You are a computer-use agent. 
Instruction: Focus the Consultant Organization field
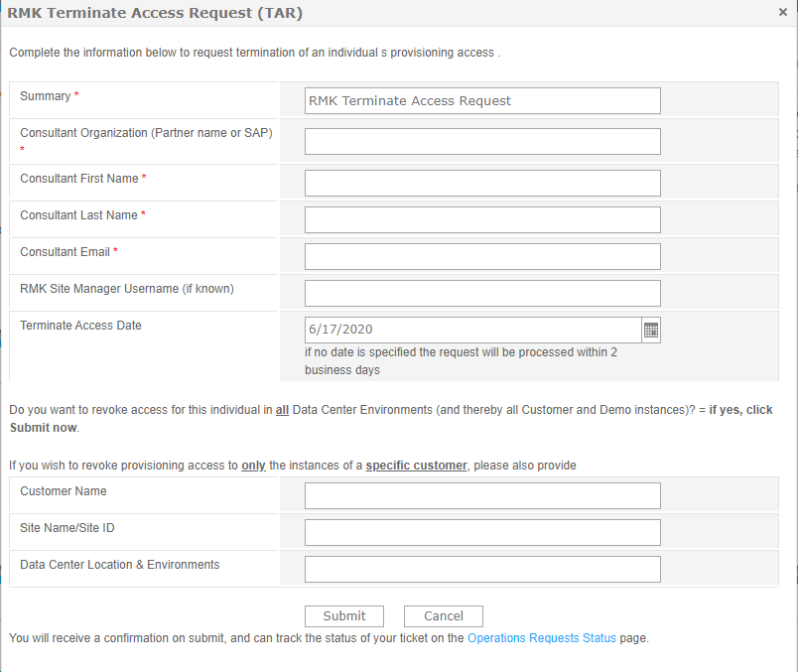pos(482,142)
